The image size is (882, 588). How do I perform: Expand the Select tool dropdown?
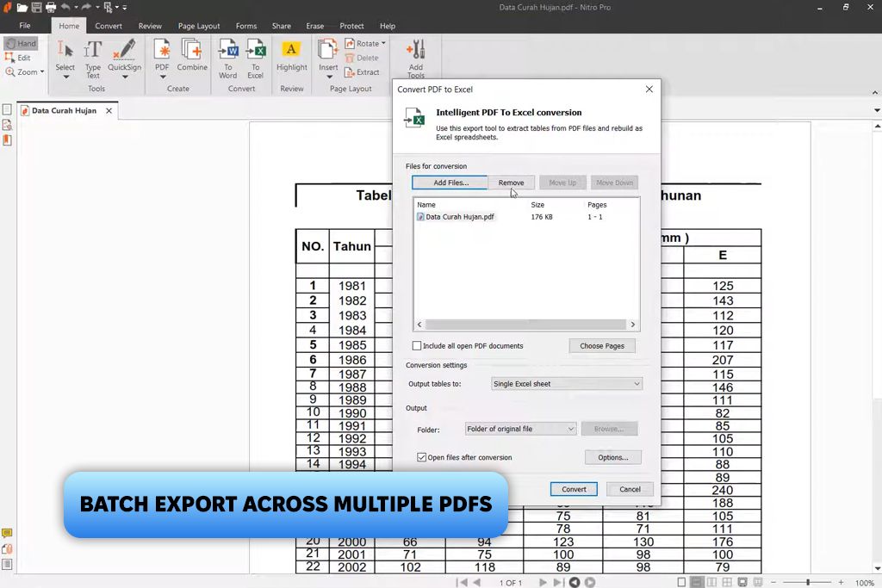point(65,77)
